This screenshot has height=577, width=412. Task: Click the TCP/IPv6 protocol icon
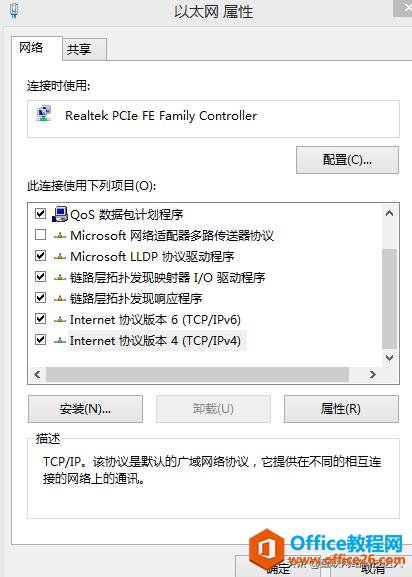[60, 320]
